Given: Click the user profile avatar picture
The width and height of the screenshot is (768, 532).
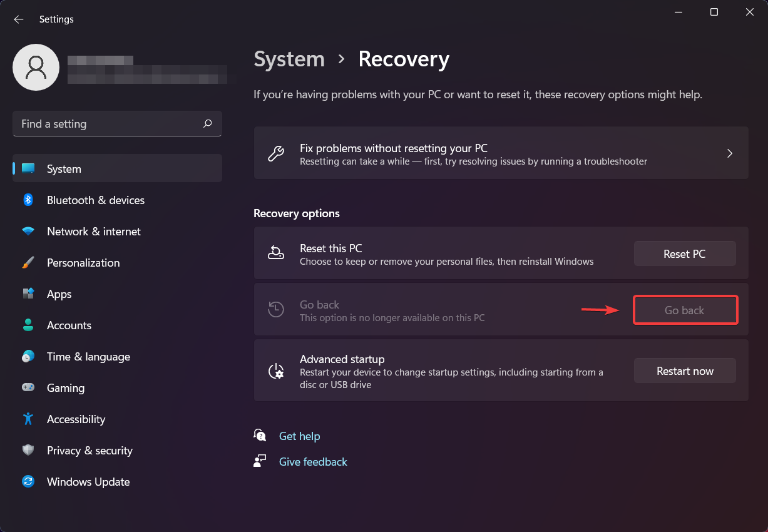Looking at the screenshot, I should [x=36, y=68].
